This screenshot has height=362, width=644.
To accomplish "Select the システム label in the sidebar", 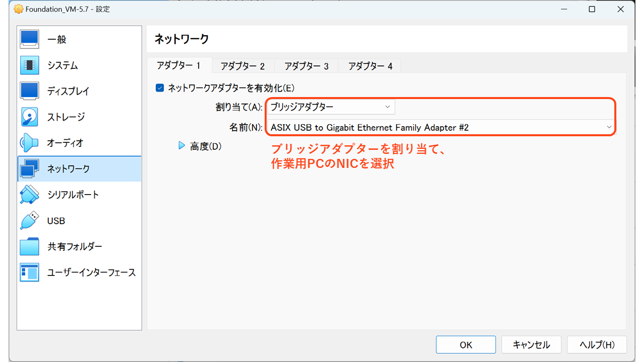I will [x=62, y=65].
